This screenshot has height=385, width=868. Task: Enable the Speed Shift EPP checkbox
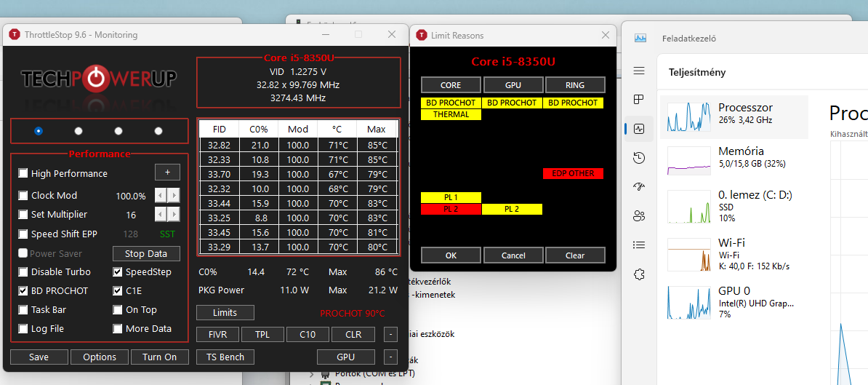tap(23, 234)
